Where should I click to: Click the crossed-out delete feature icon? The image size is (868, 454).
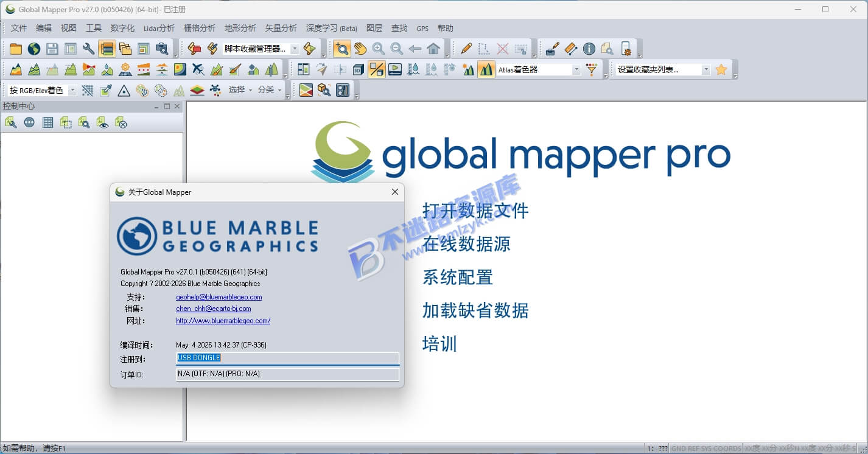coord(503,49)
